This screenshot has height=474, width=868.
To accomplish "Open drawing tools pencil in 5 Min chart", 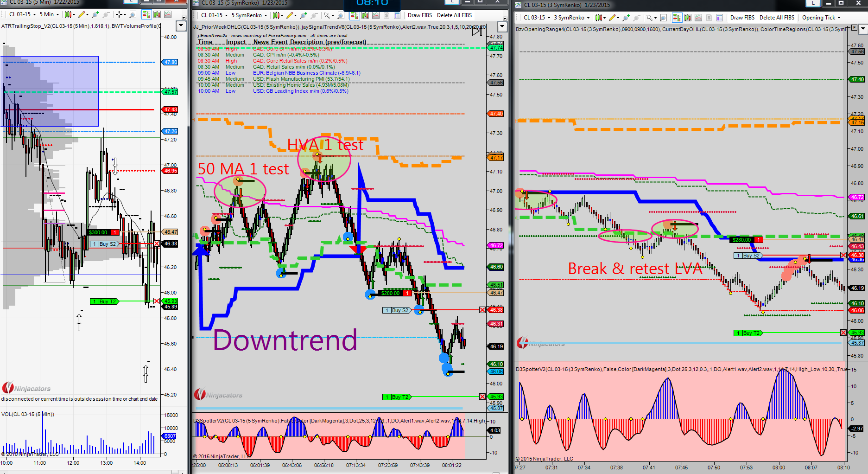I will click(82, 14).
